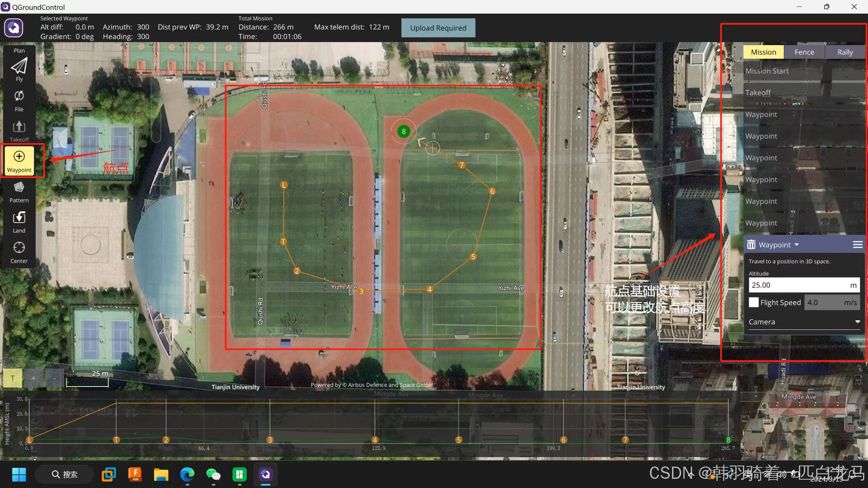Image resolution: width=868 pixels, height=488 pixels.
Task: Open waypoint hamburger menu
Action: pyautogui.click(x=857, y=245)
